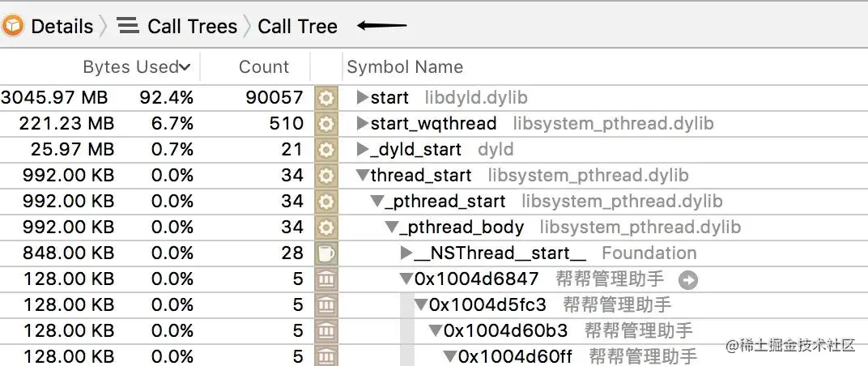
Task: Collapse the thread_start row
Action: click(x=363, y=176)
